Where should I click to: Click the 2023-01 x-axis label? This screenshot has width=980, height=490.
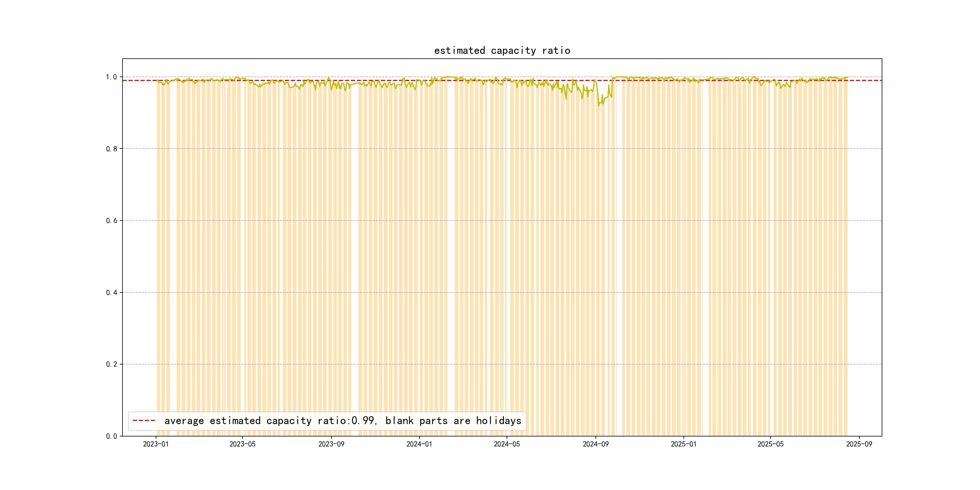[x=155, y=444]
